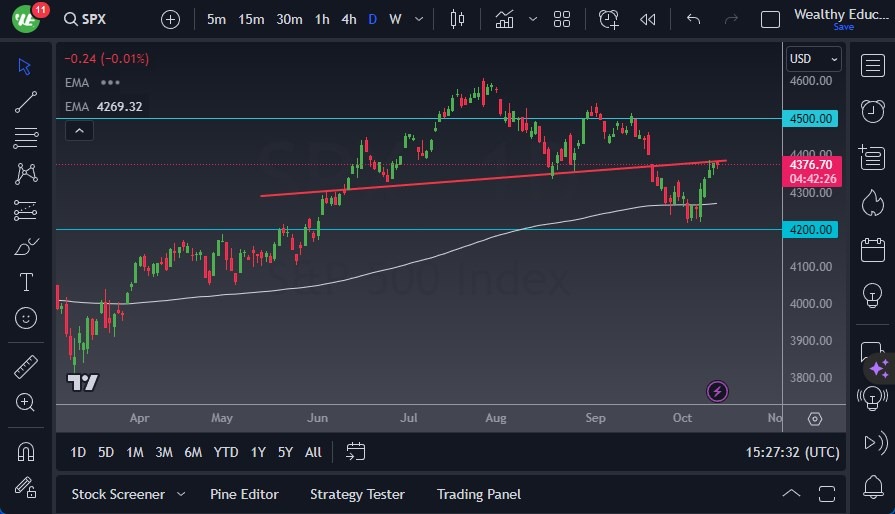Open the Alerts clock icon

(x=872, y=110)
